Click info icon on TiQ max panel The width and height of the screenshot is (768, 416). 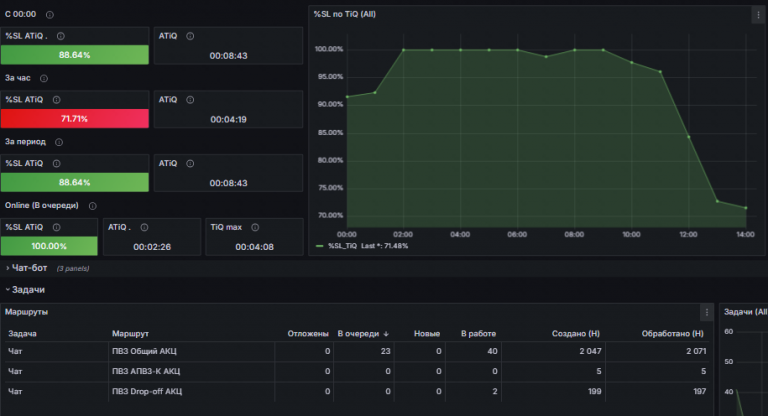(255, 227)
